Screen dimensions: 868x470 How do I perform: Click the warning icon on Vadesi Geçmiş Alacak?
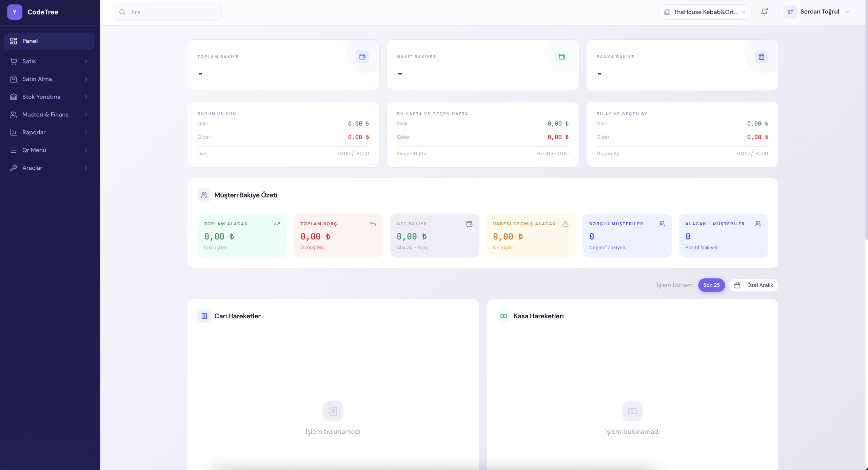[565, 224]
